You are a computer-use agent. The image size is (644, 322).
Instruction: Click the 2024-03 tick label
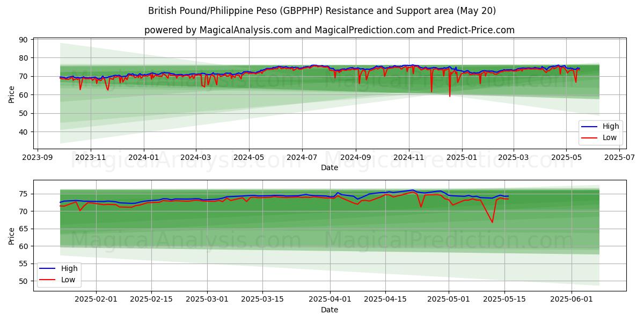[195, 157]
